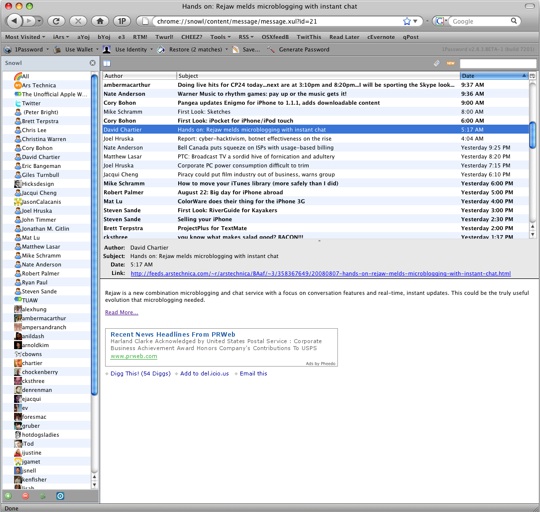Open message 'Selling your iPhone'
540x512 pixels.
click(x=315, y=219)
